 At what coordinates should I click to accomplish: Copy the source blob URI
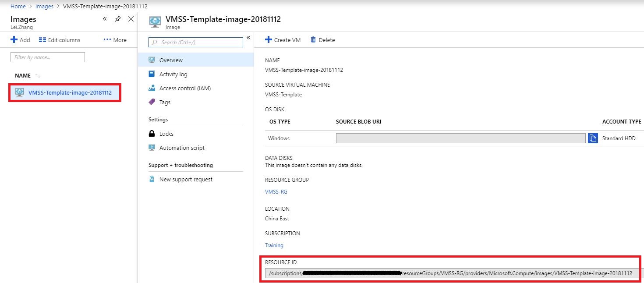[593, 138]
